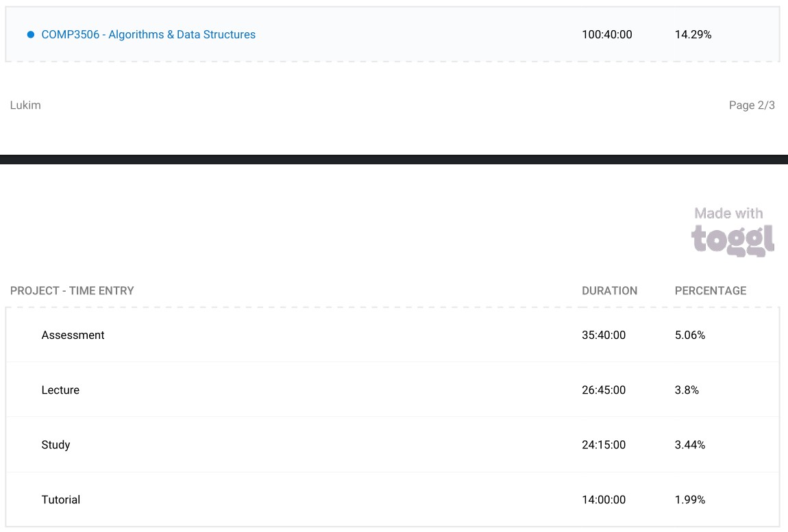The width and height of the screenshot is (788, 532).
Task: Click the PERCENTAGE column header
Action: pyautogui.click(x=710, y=291)
